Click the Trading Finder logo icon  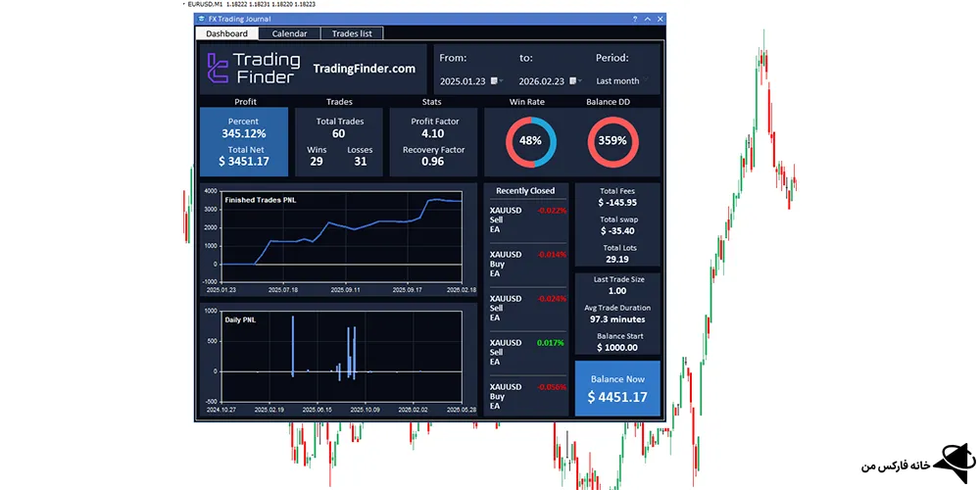(x=218, y=69)
